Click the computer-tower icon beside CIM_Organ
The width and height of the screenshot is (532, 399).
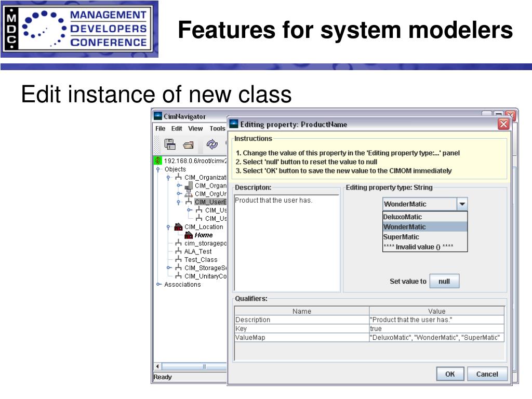(189, 185)
